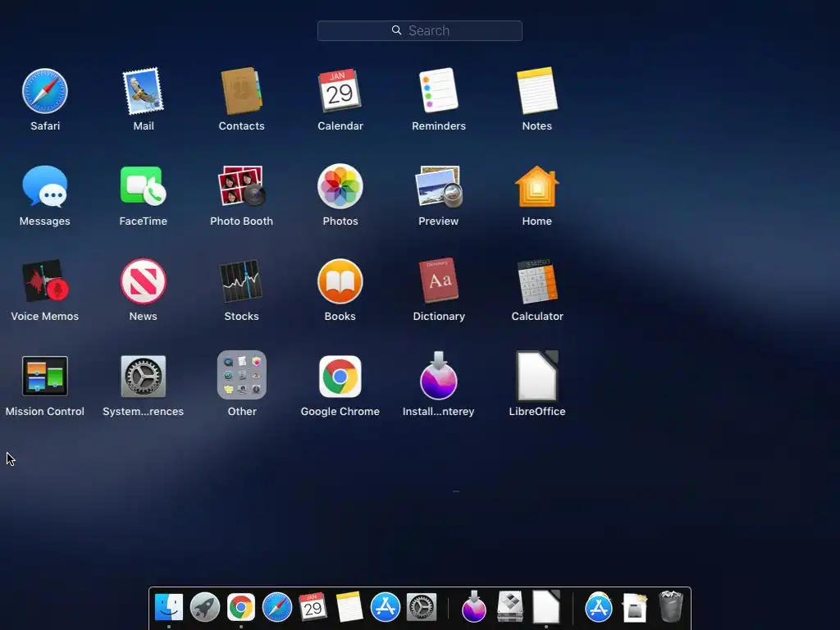Open the Dictionary app

click(x=439, y=281)
